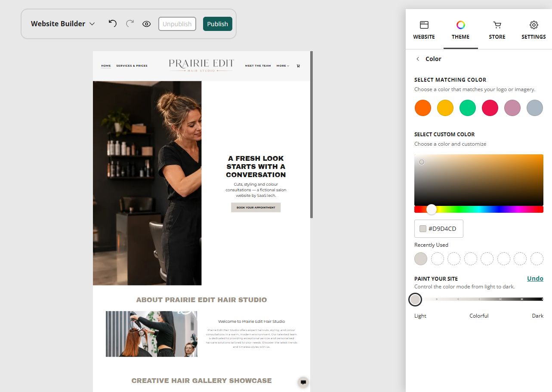This screenshot has height=392, width=552.
Task: Go to the Settings tab
Action: (x=533, y=30)
